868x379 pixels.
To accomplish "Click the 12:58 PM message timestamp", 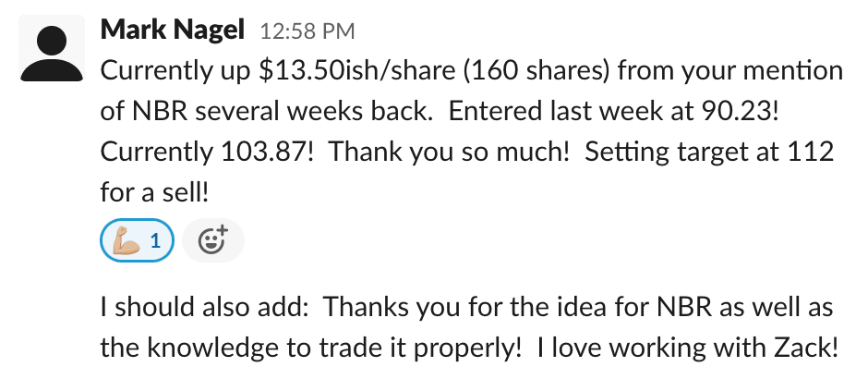I will coord(307,31).
